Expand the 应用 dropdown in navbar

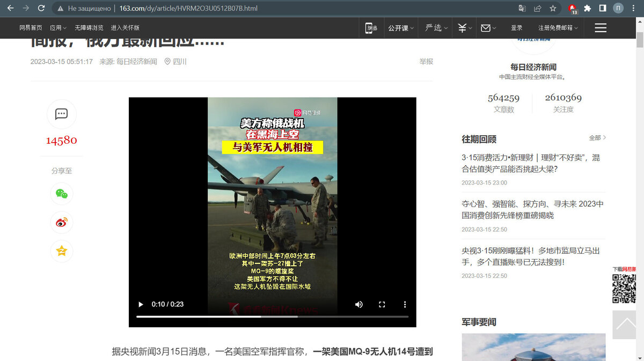coord(58,28)
